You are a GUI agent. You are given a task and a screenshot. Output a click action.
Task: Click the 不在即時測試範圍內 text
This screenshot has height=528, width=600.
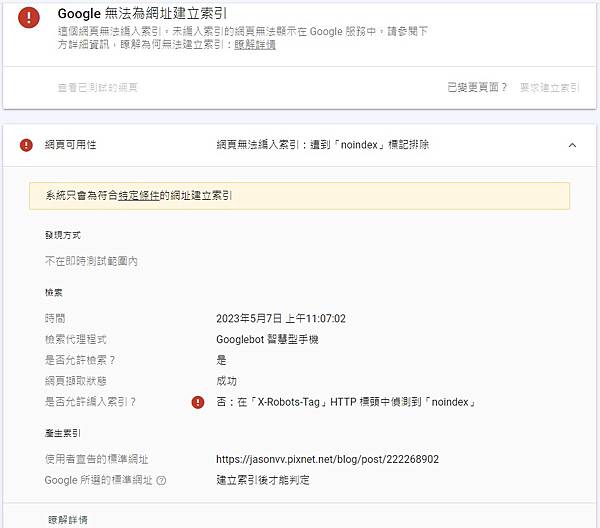(91, 261)
